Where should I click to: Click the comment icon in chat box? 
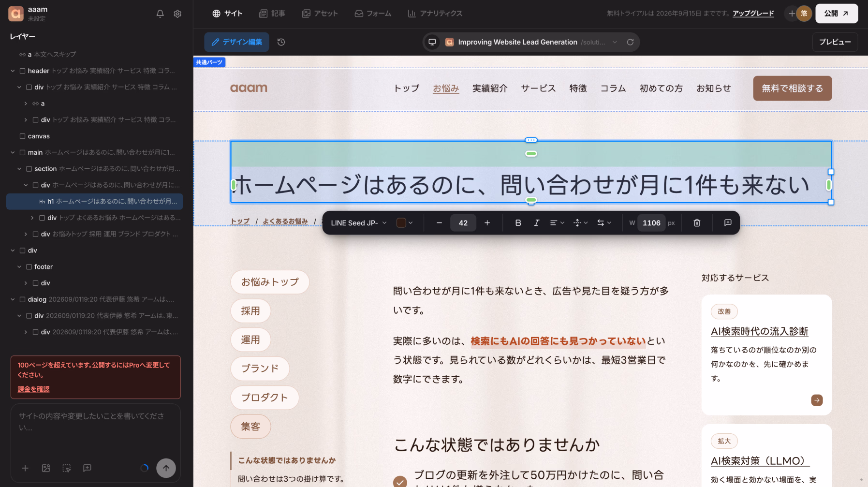coord(87,468)
